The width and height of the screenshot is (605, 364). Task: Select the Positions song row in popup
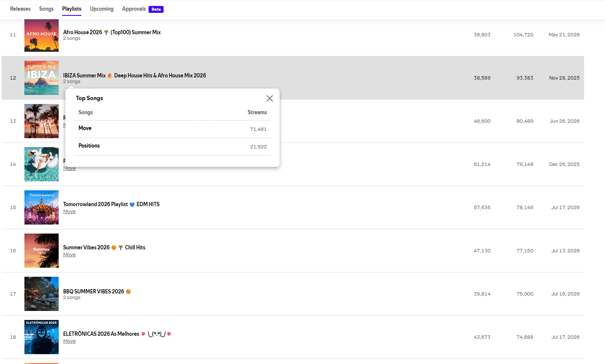173,146
